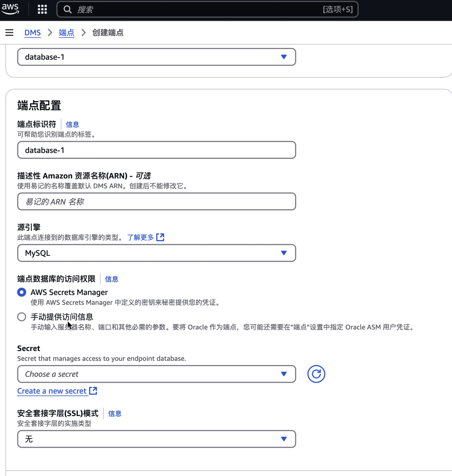Expand the 源引擎 MySQL dropdown
Viewport: 452px width, 476px height.
(156, 253)
